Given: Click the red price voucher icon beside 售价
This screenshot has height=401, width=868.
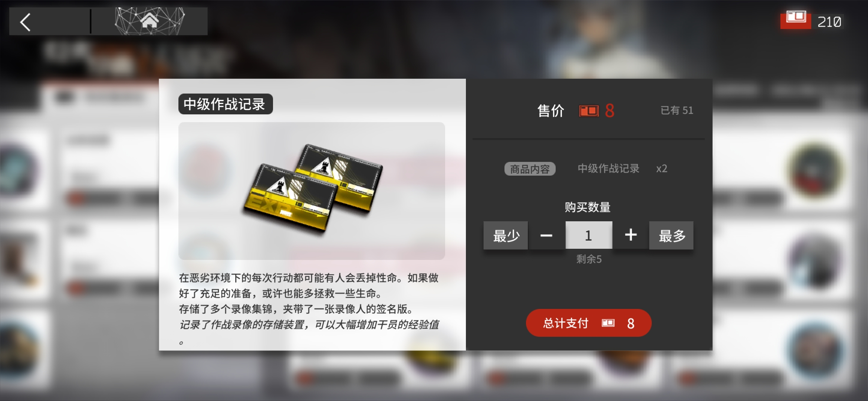Looking at the screenshot, I should (589, 111).
